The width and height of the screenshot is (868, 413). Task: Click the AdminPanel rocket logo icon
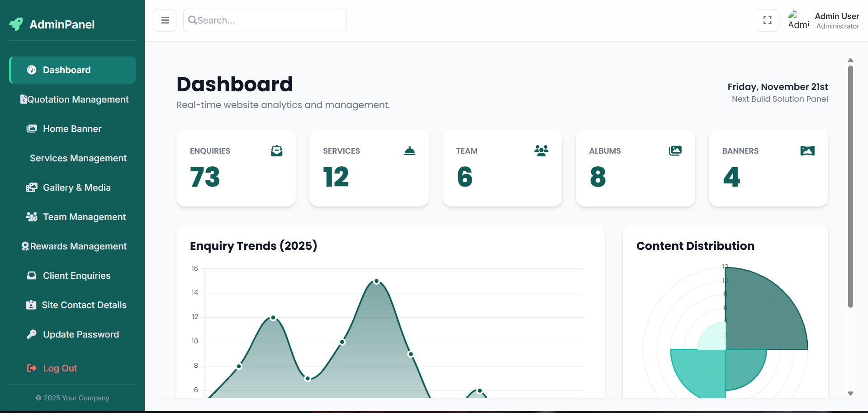(16, 24)
